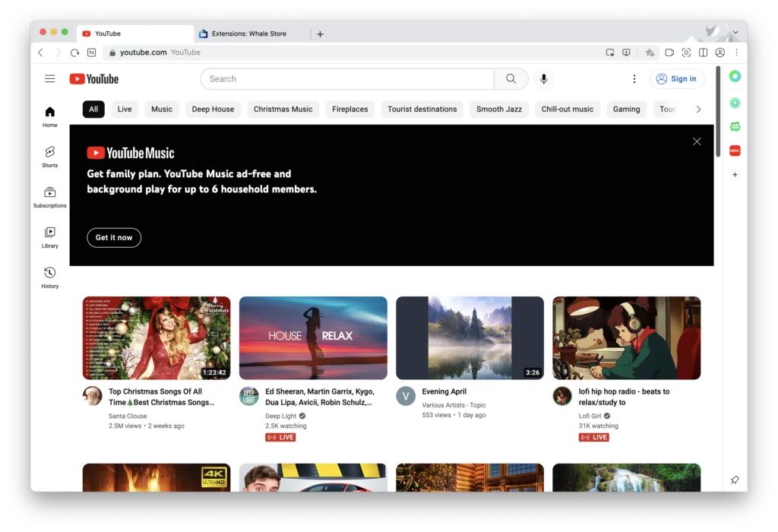Click the Naver N home button
The image size is (778, 532).
(x=92, y=52)
